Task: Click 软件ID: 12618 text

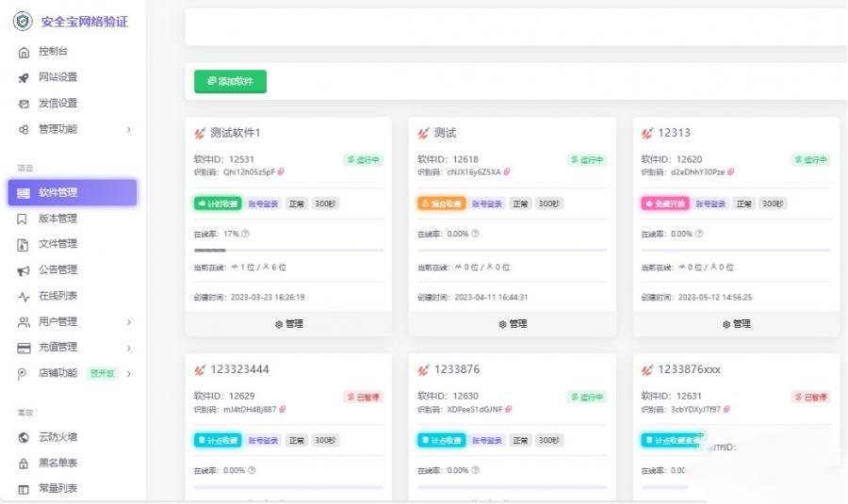Action: (448, 159)
